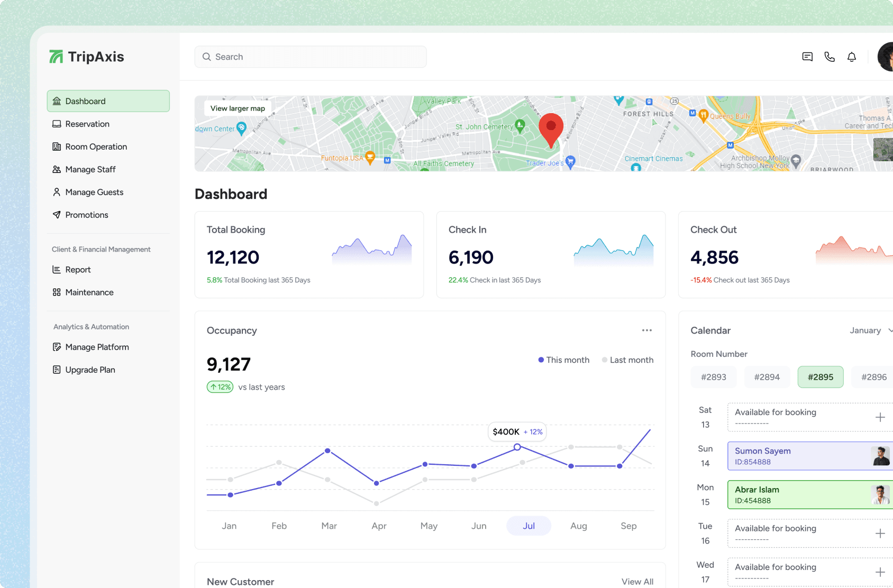Select room number #2893
Viewport: 893px width, 588px height.
click(x=714, y=377)
